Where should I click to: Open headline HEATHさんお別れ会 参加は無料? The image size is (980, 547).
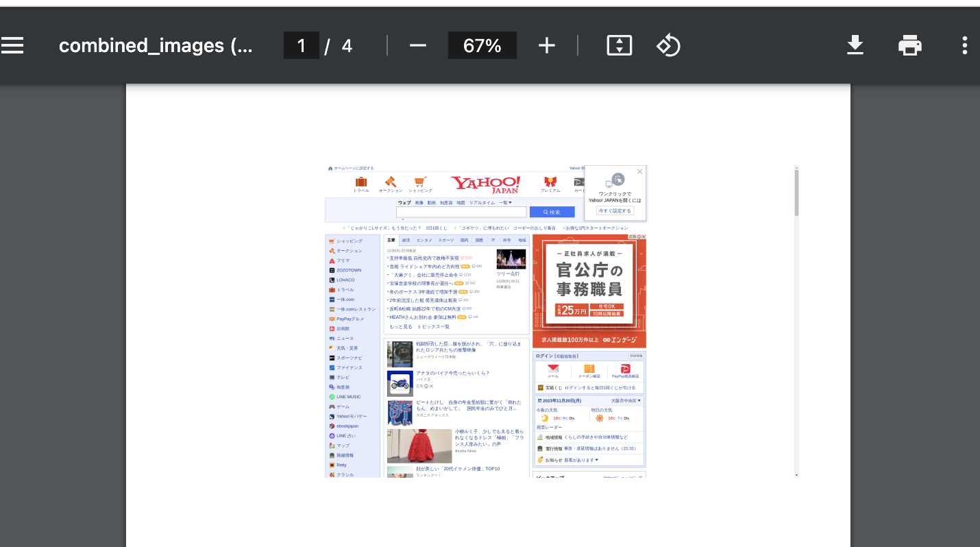coord(423,317)
